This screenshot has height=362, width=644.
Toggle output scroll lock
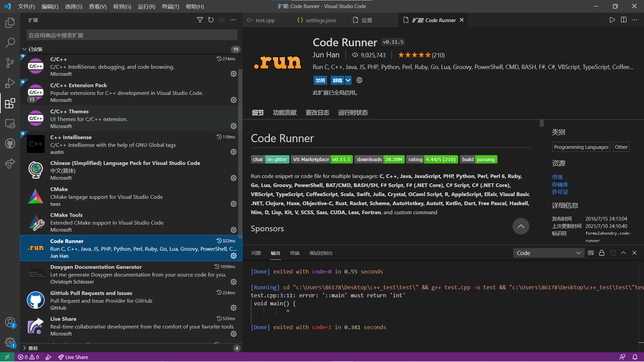[x=602, y=253]
